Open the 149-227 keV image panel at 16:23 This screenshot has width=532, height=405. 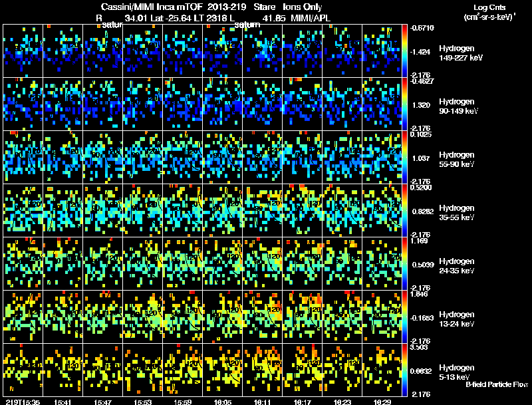tap(342, 51)
